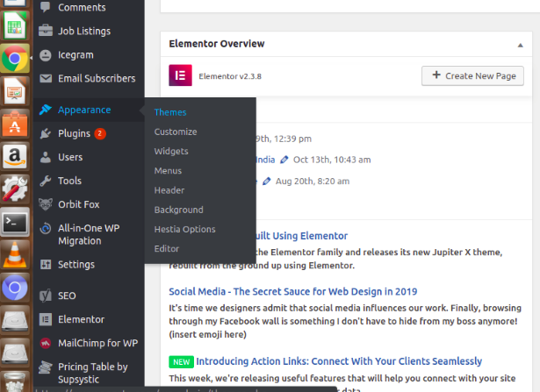Screen dimensions: 540x392
Task: Open the Job Listings menu label
Action: 84,31
